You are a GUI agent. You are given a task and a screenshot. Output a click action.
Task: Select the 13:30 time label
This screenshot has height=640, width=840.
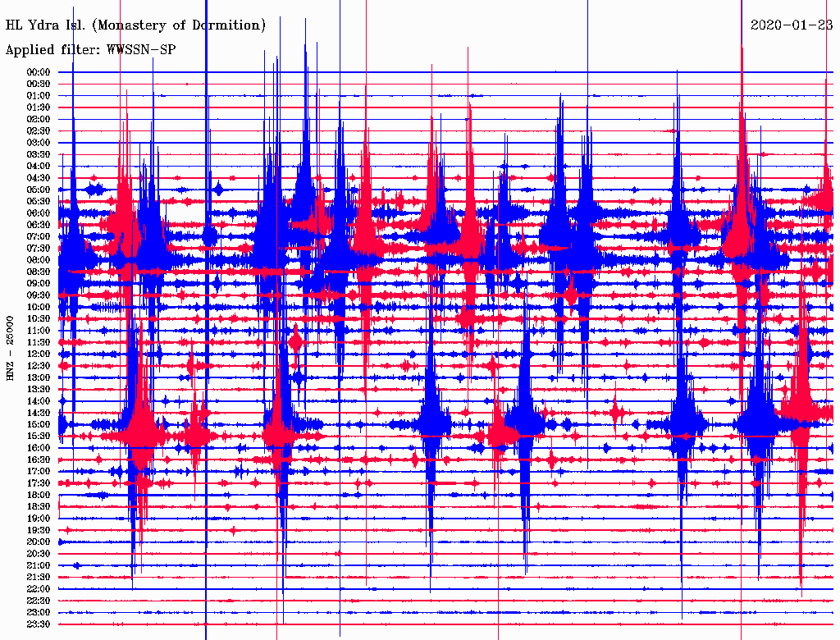pyautogui.click(x=39, y=389)
